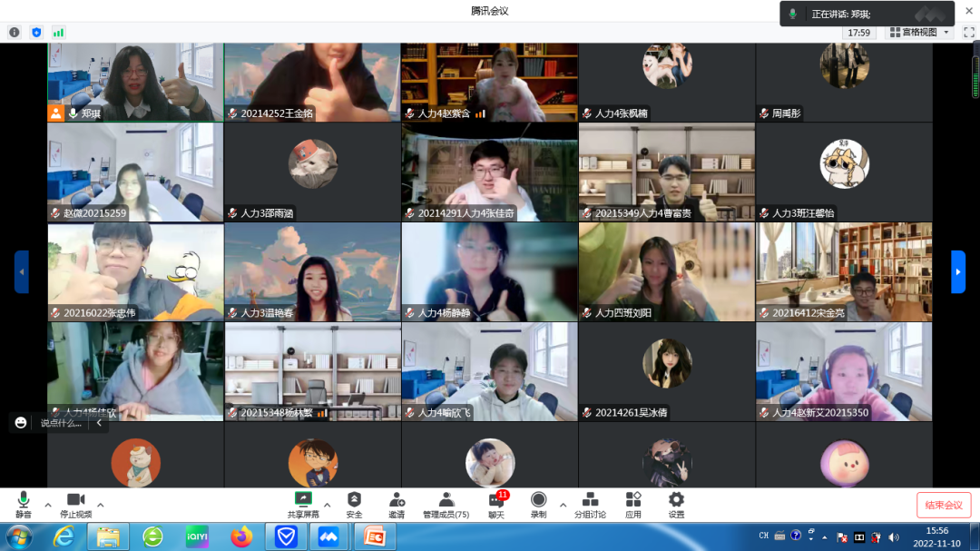Open 宫格视图 layout dropdown
Image resolution: width=980 pixels, height=551 pixels.
[x=918, y=33]
